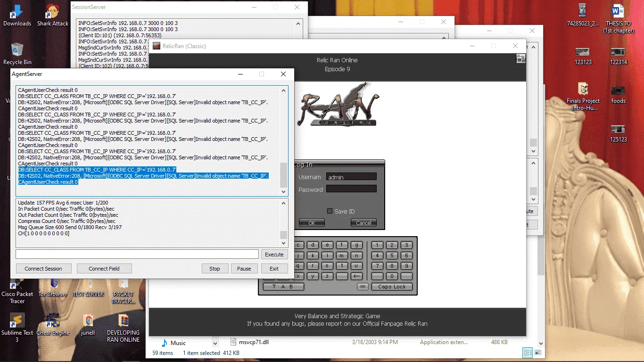Tap the number 9 virtual key
644x362 pixels.
[406, 266]
